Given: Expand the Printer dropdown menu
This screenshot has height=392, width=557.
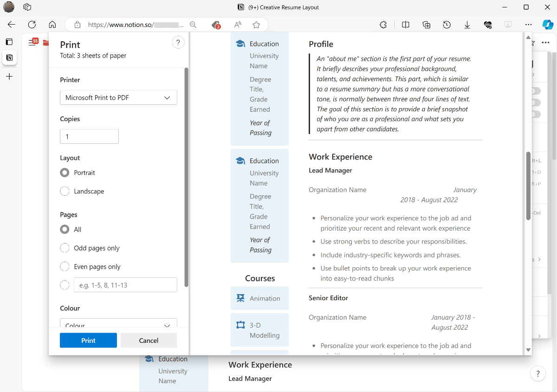Looking at the screenshot, I should pyautogui.click(x=118, y=98).
